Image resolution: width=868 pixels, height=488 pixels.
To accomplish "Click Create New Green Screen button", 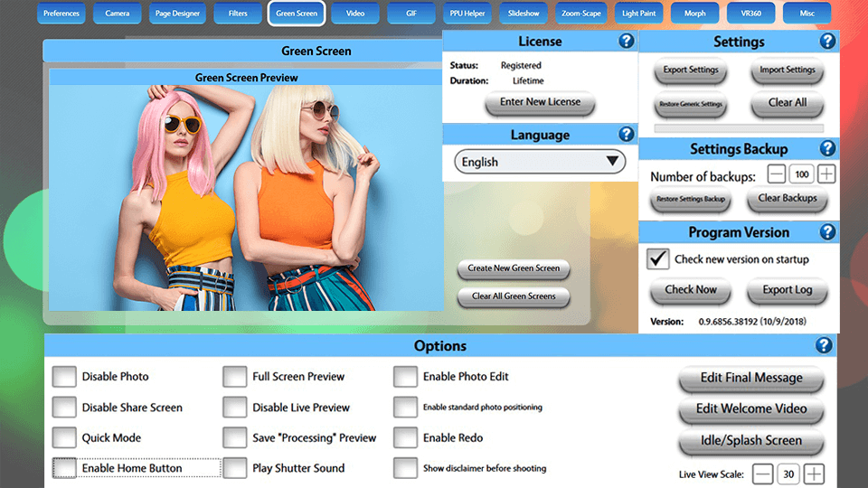I will pyautogui.click(x=514, y=268).
